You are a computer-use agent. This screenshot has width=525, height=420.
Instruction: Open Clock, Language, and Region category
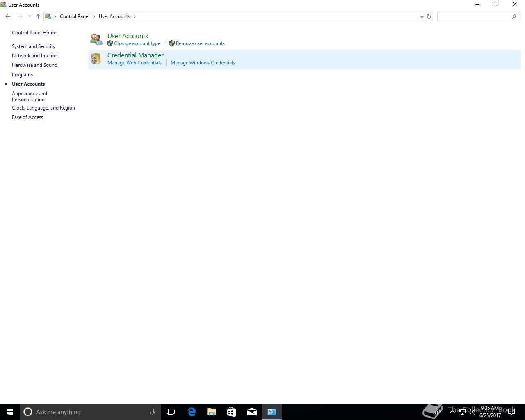pos(43,108)
